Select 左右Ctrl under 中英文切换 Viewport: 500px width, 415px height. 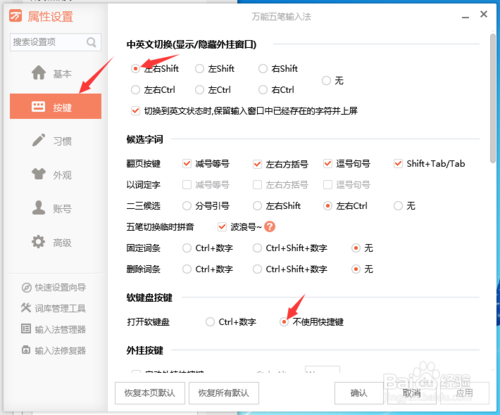[135, 90]
